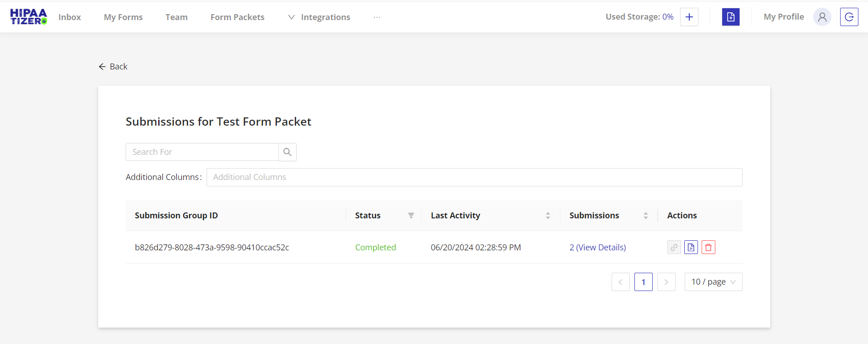Select page 1 in pagination
Image resolution: width=868 pixels, height=344 pixels.
pyautogui.click(x=643, y=282)
